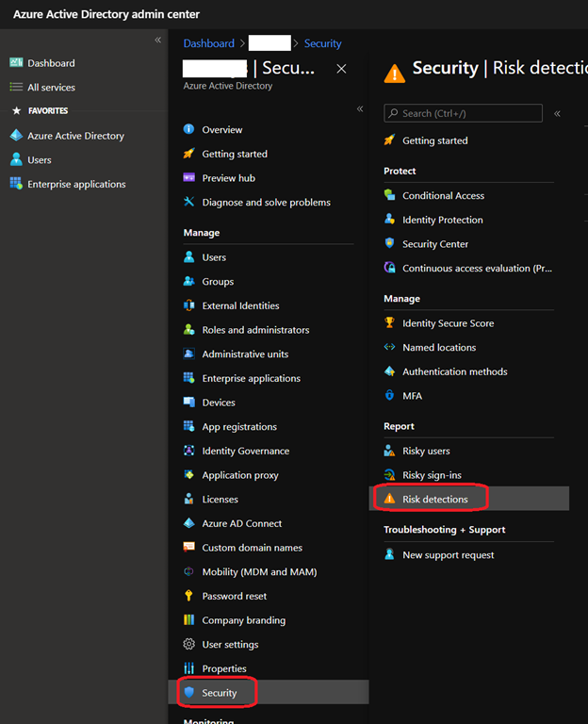Open Risk detections report
588x724 pixels.
pos(434,499)
